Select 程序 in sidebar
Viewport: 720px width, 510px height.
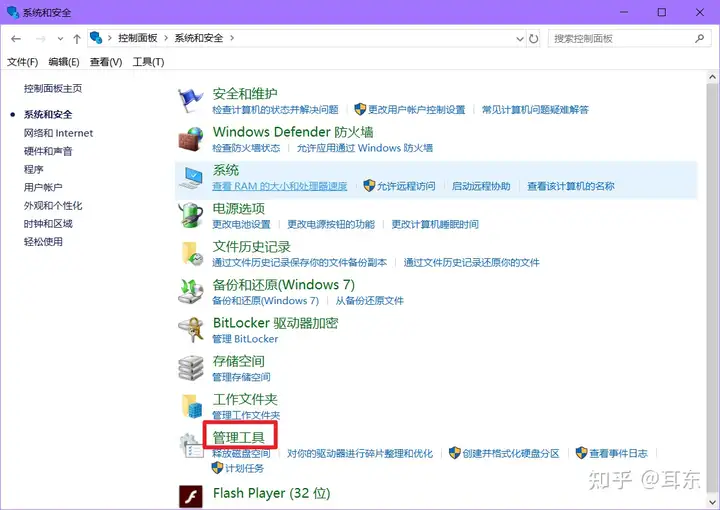click(x=34, y=169)
